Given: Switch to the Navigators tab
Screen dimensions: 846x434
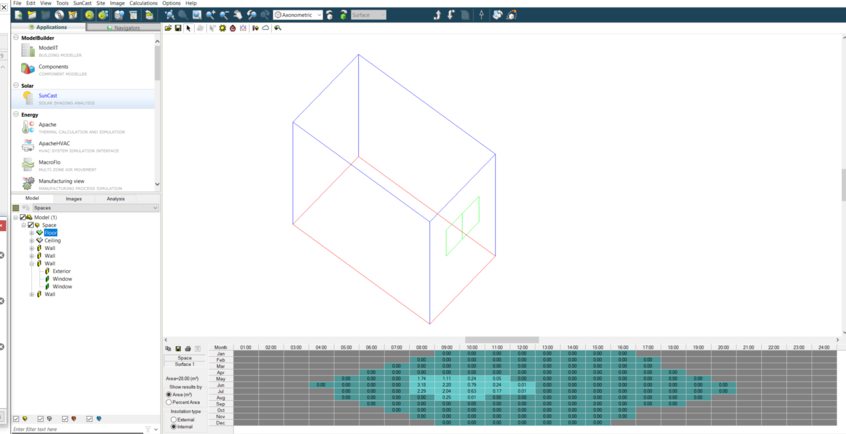Looking at the screenshot, I should click(122, 27).
